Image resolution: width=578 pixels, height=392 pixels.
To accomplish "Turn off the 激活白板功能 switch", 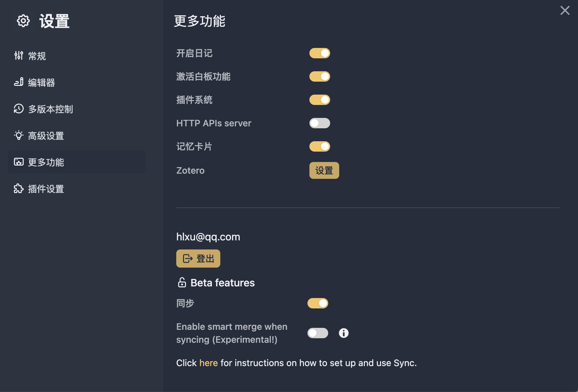I will pos(319,76).
